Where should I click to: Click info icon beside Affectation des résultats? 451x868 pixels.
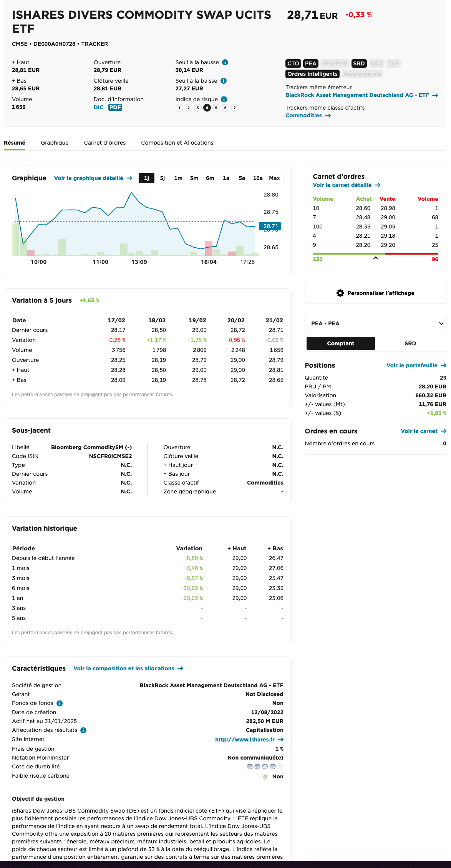click(x=83, y=730)
